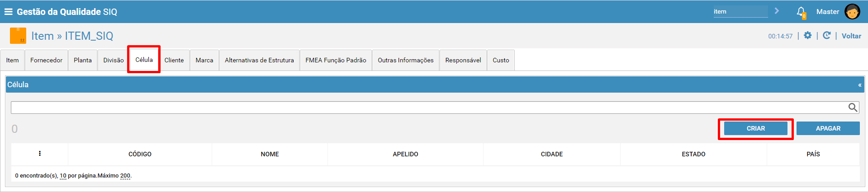Click the orange Item box icon
The image size is (868, 192).
click(x=18, y=36)
